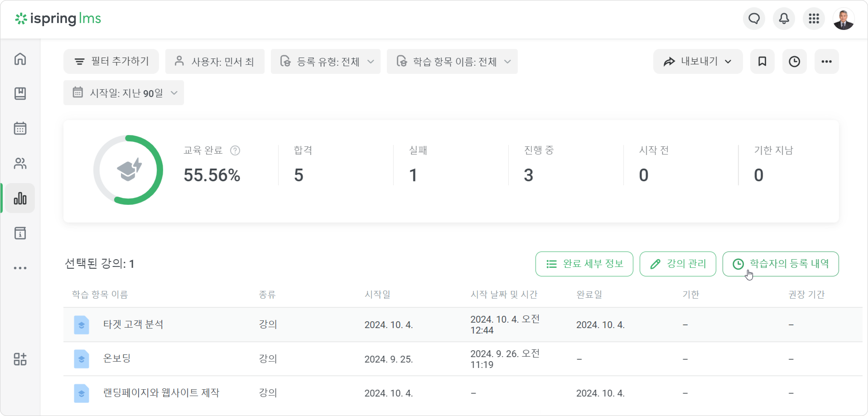Open the calendar sidebar icon
868x416 pixels.
coord(20,128)
